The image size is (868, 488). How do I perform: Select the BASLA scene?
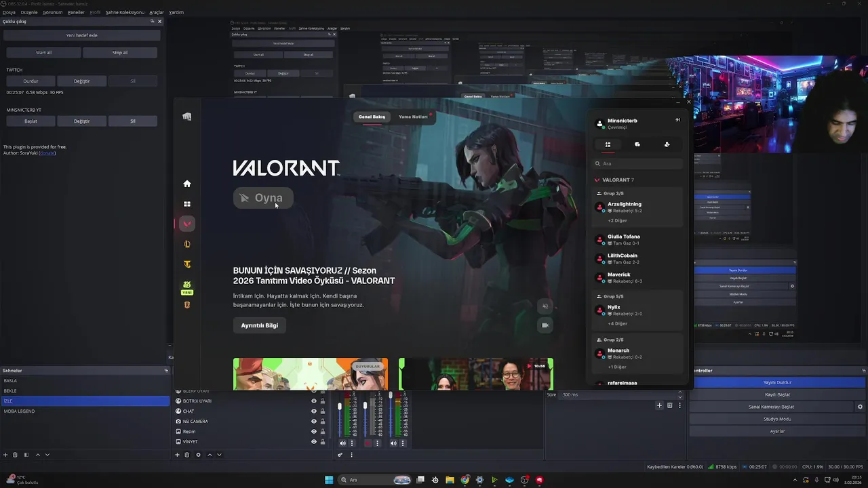pyautogui.click(x=85, y=381)
